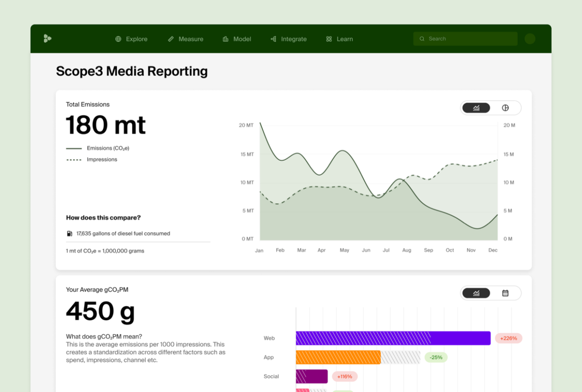Toggle chart view for Average gCO2PM panel

(476, 293)
